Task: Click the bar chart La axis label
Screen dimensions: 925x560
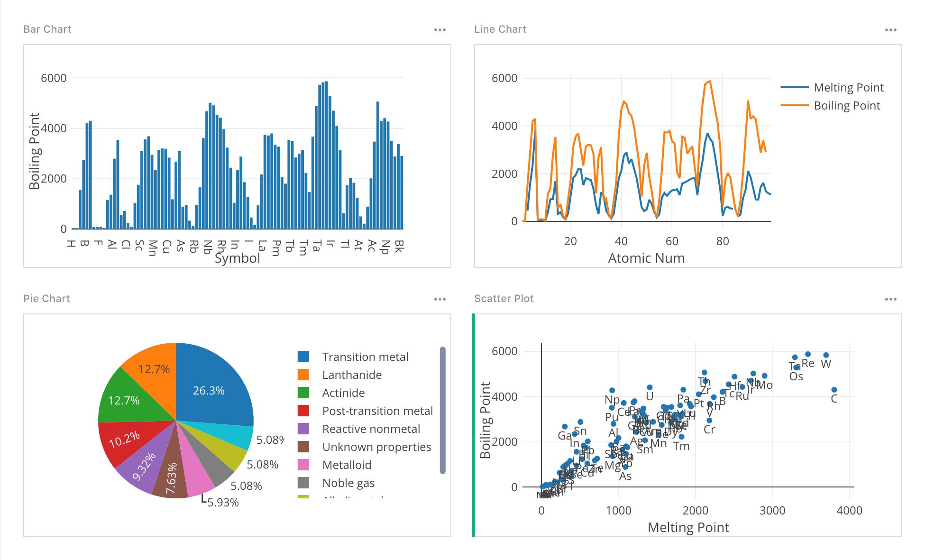Action: [262, 245]
